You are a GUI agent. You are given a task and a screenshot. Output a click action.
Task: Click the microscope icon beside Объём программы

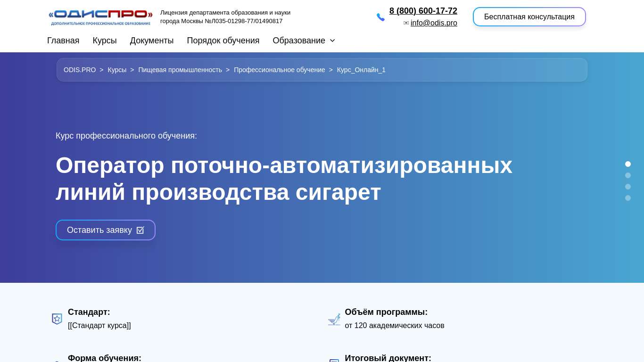334,320
